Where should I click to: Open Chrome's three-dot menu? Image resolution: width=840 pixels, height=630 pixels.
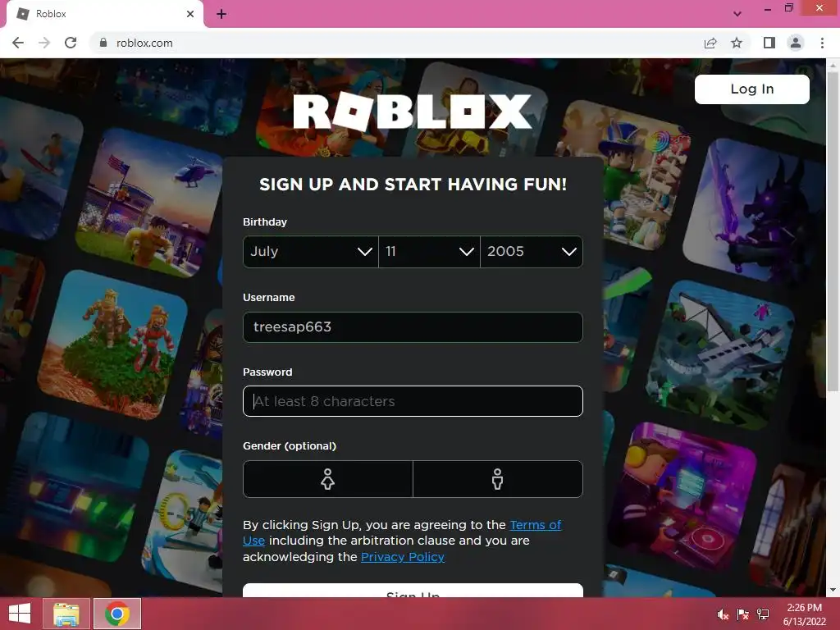[x=822, y=43]
